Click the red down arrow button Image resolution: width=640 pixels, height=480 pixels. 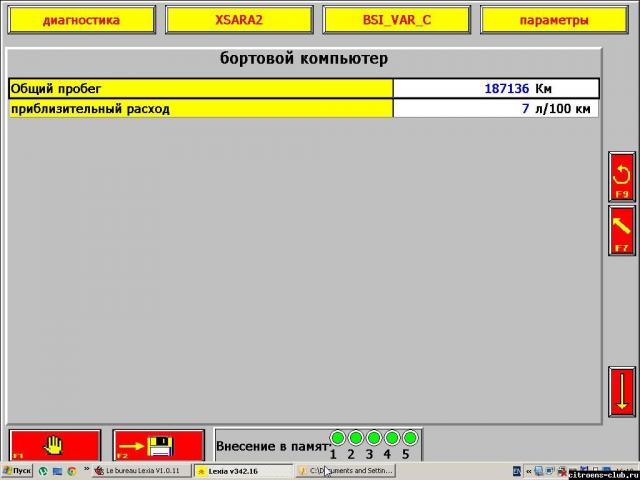click(621, 391)
